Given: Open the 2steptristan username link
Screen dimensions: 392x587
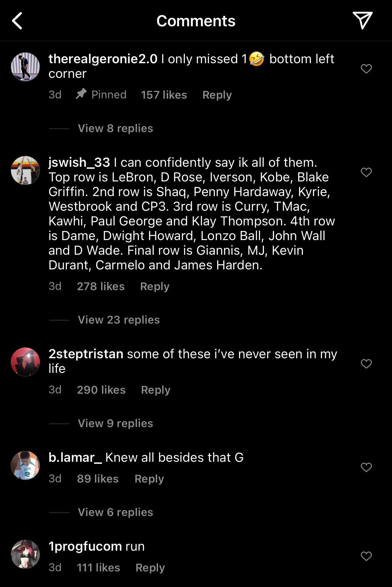Looking at the screenshot, I should [86, 354].
